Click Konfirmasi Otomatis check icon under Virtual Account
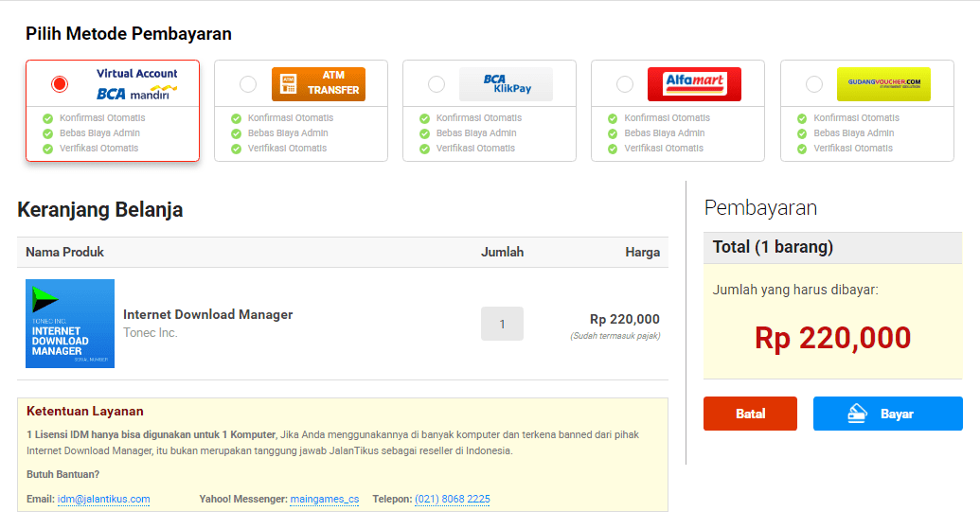980x529 pixels. tap(47, 118)
